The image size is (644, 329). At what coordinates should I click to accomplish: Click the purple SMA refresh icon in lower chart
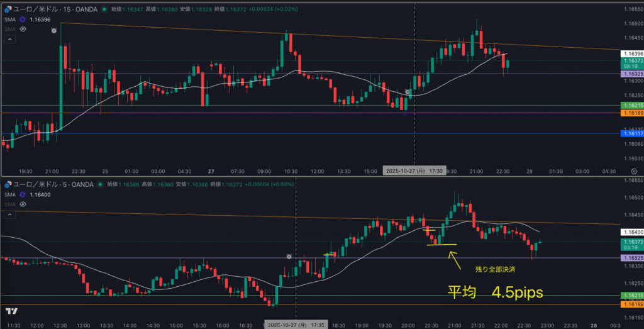coord(22,195)
